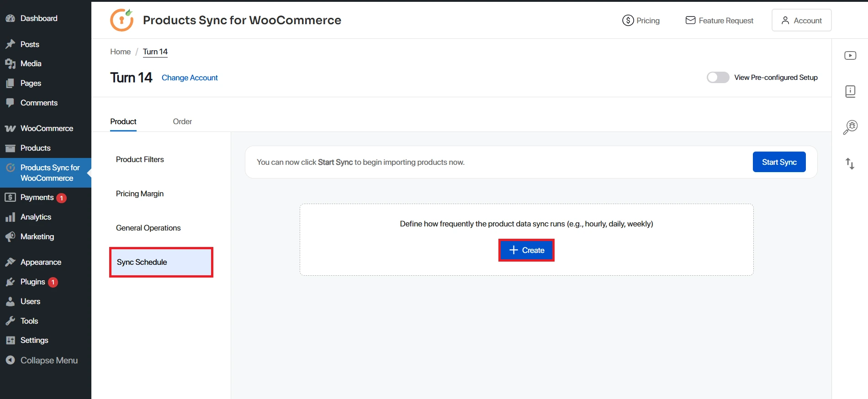The width and height of the screenshot is (868, 399).
Task: Click the Comments bubble icon
Action: 10,103
